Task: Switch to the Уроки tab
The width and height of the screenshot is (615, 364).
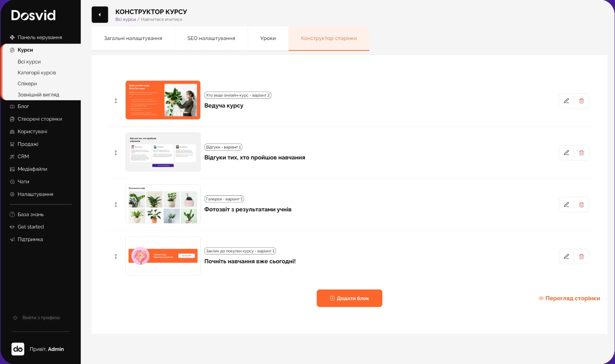Action: [268, 38]
